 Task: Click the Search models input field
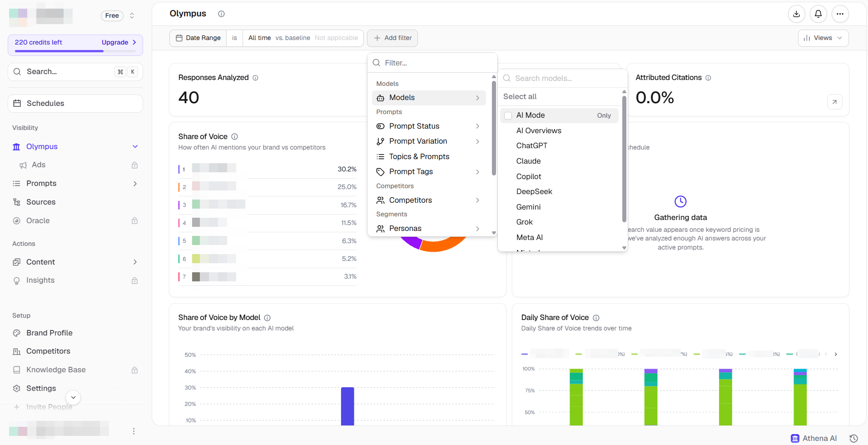click(x=562, y=78)
